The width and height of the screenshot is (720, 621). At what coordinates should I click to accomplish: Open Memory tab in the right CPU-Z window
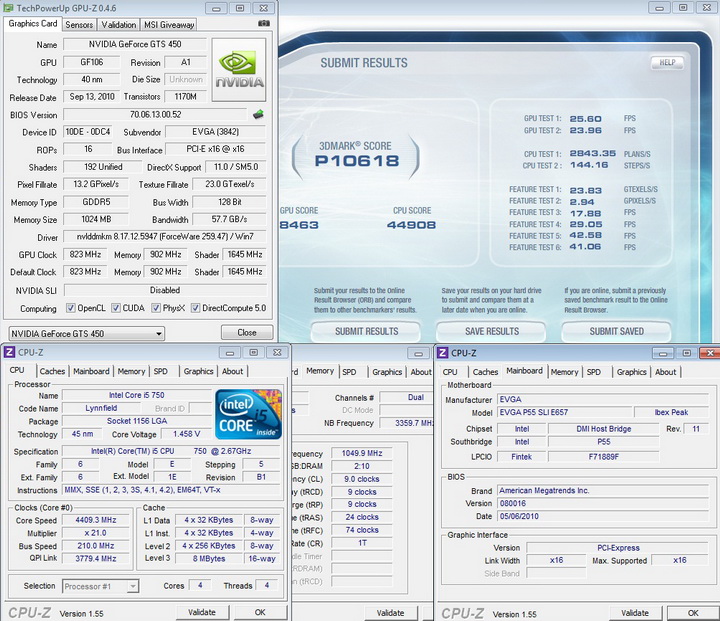(x=564, y=372)
